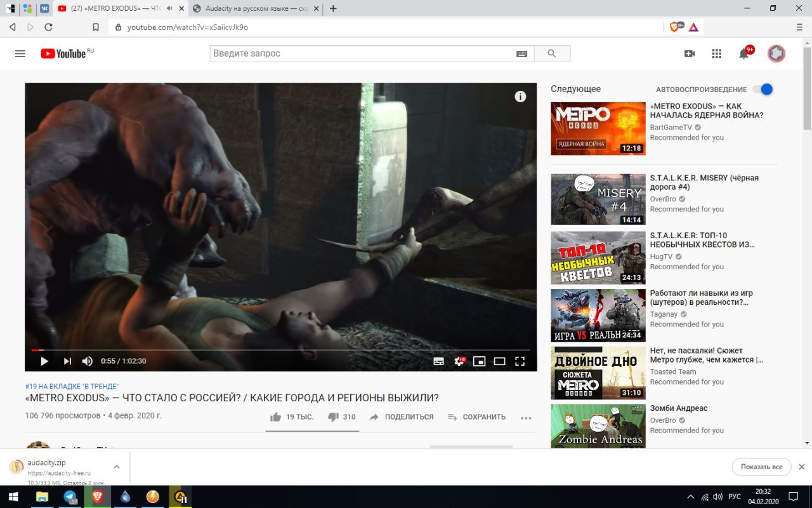812x508 pixels.
Task: Click the magnifier search button
Action: pyautogui.click(x=552, y=54)
